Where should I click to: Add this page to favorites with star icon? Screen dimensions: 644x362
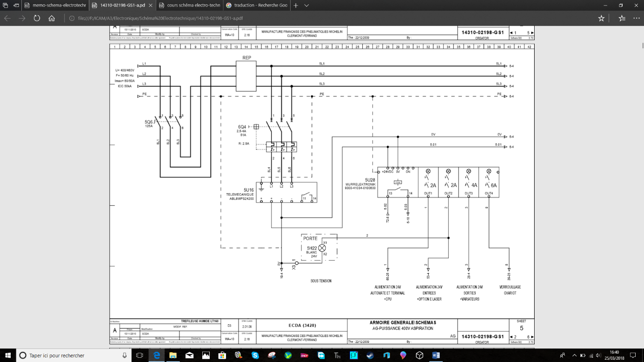click(601, 18)
